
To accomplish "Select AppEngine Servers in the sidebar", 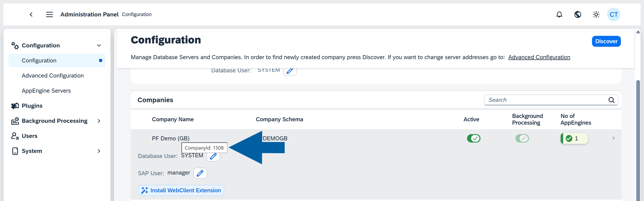I will 46,91.
